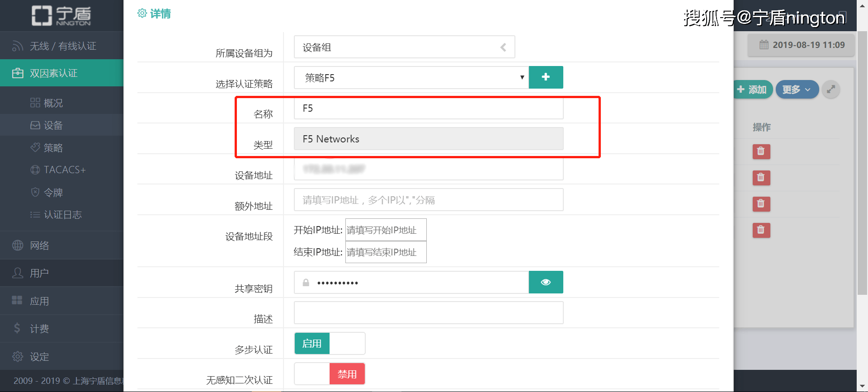Click the 结束IP地址 input field
Viewport: 868px width, 392px height.
click(386, 252)
